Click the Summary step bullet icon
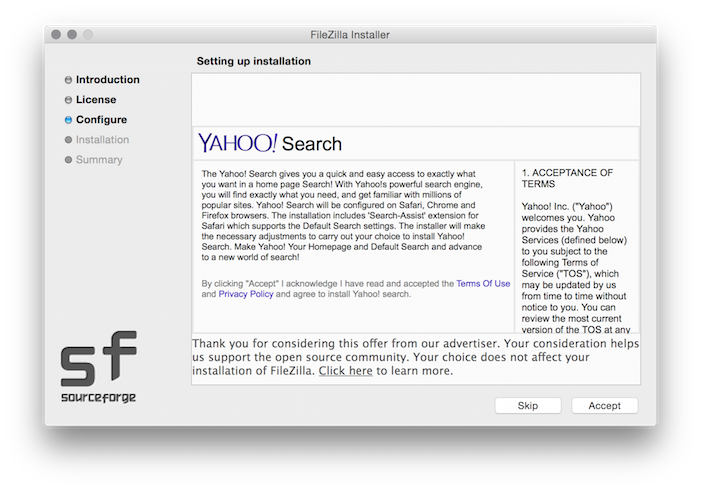This screenshot has height=490, width=701. [x=68, y=160]
